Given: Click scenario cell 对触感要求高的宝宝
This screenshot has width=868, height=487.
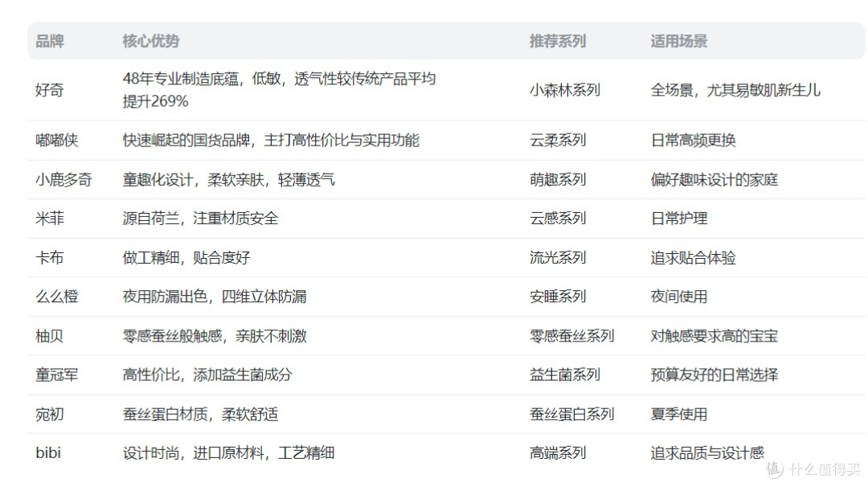Looking at the screenshot, I should click(714, 335).
